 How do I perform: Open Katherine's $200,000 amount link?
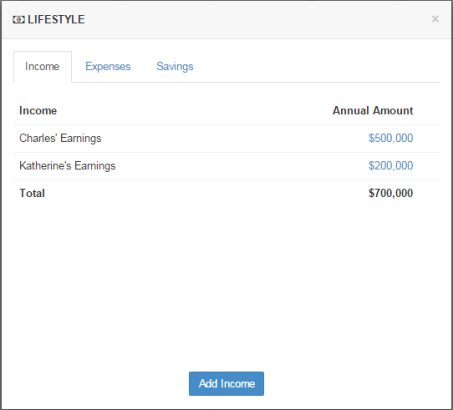coord(391,166)
